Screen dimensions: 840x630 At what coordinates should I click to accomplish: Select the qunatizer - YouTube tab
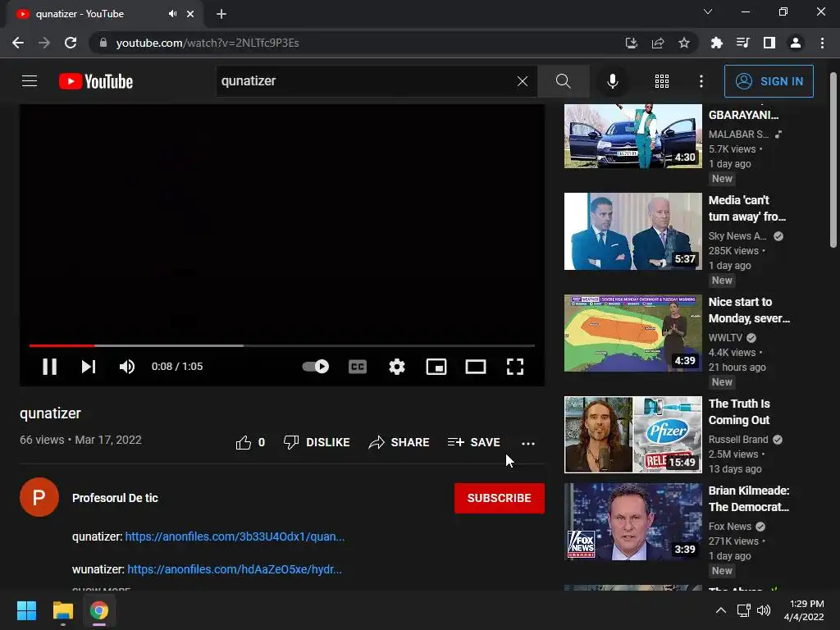coord(104,14)
